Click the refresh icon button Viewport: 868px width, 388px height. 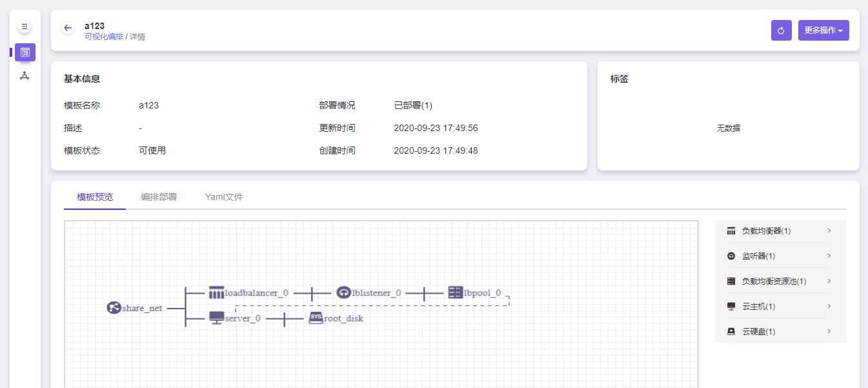coord(781,30)
